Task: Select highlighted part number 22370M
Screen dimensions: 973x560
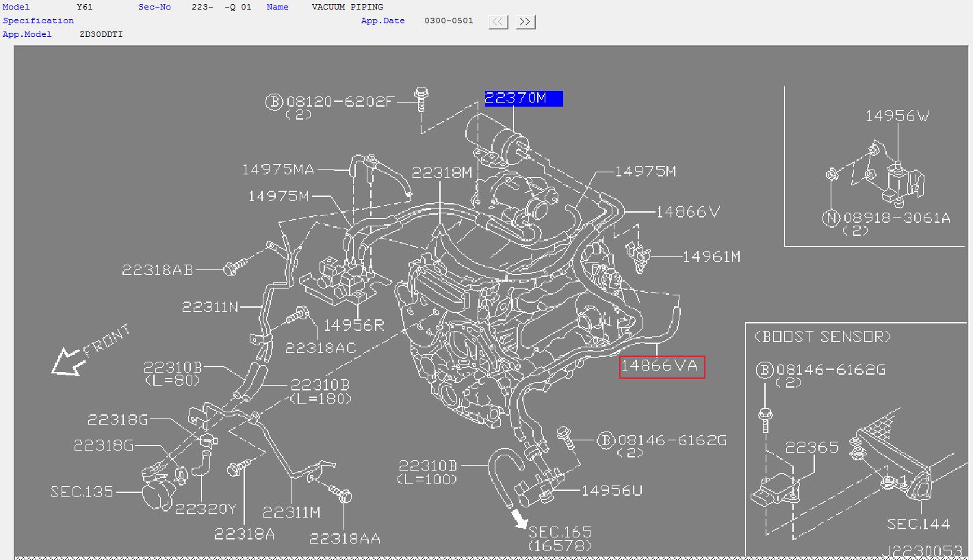Action: tap(523, 98)
